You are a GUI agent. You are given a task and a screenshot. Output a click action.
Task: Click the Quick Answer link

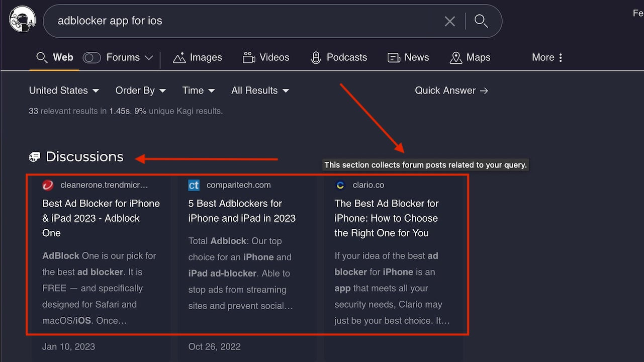451,90
